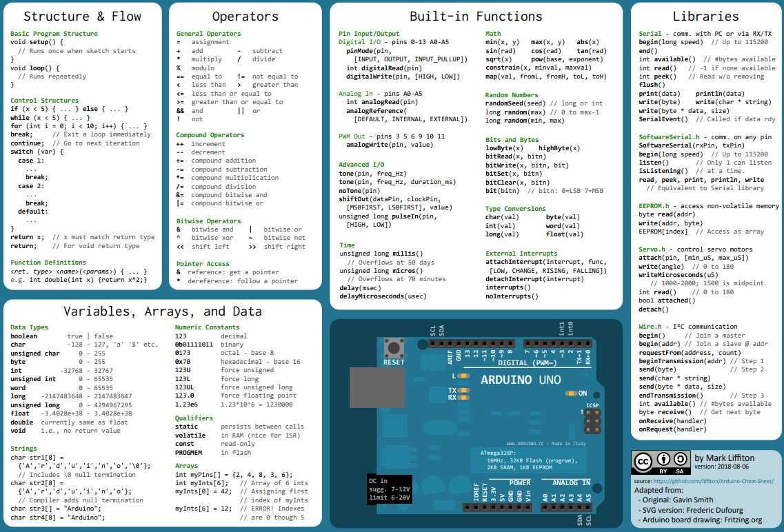
Task: Click the L LED on the board
Action: (464, 376)
